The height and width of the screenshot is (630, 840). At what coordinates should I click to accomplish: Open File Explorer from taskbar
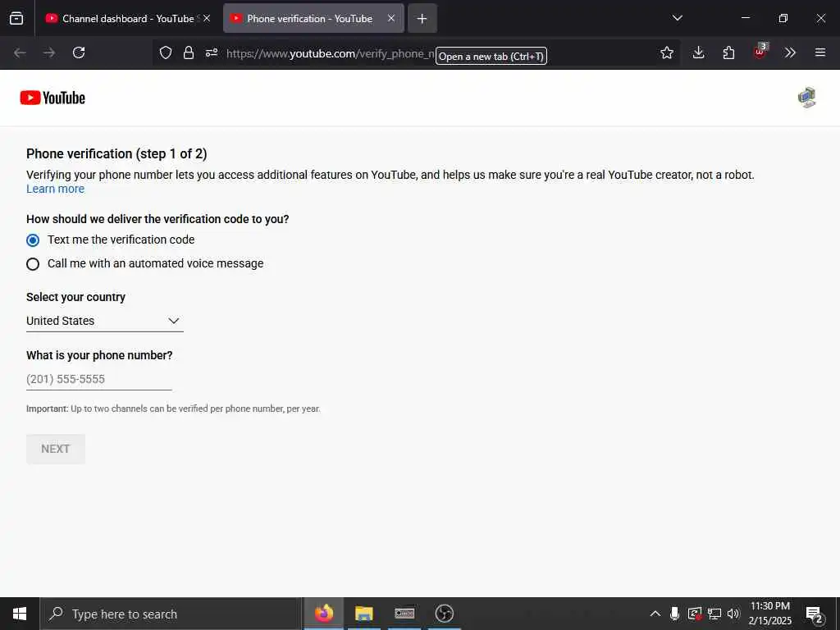tap(363, 614)
